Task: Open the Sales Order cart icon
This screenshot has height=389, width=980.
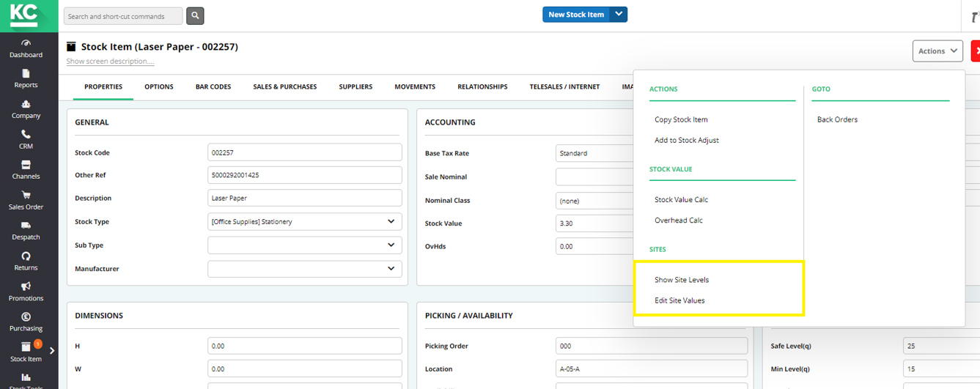Action: 26,195
